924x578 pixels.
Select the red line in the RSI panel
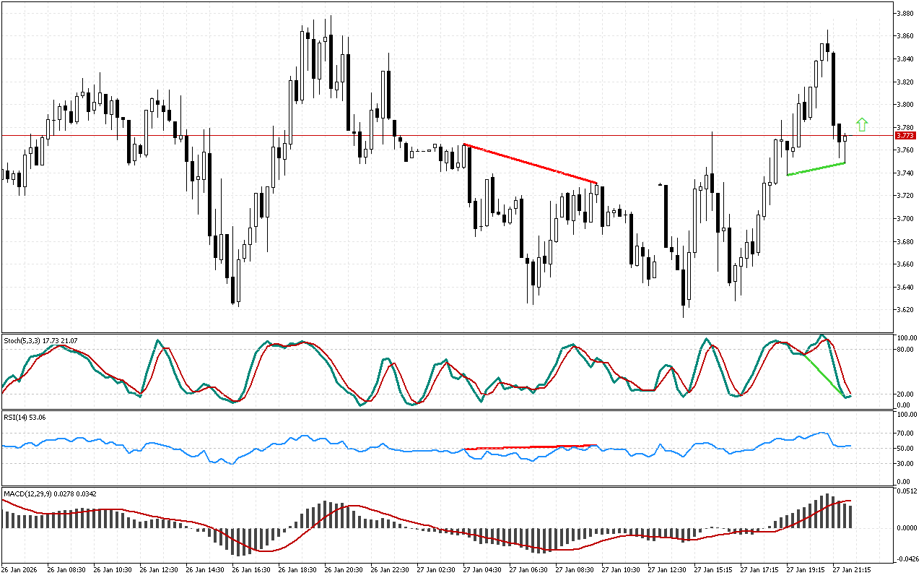(531, 447)
